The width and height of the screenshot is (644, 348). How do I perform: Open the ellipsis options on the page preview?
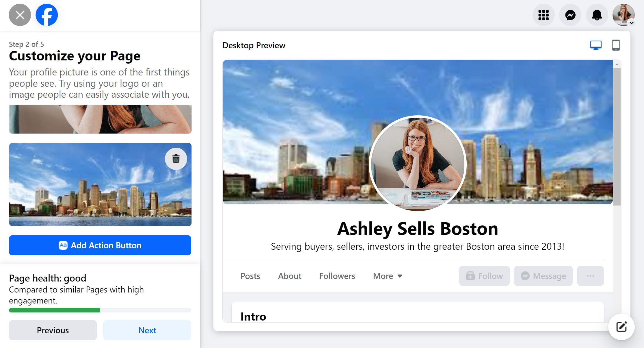[590, 276]
